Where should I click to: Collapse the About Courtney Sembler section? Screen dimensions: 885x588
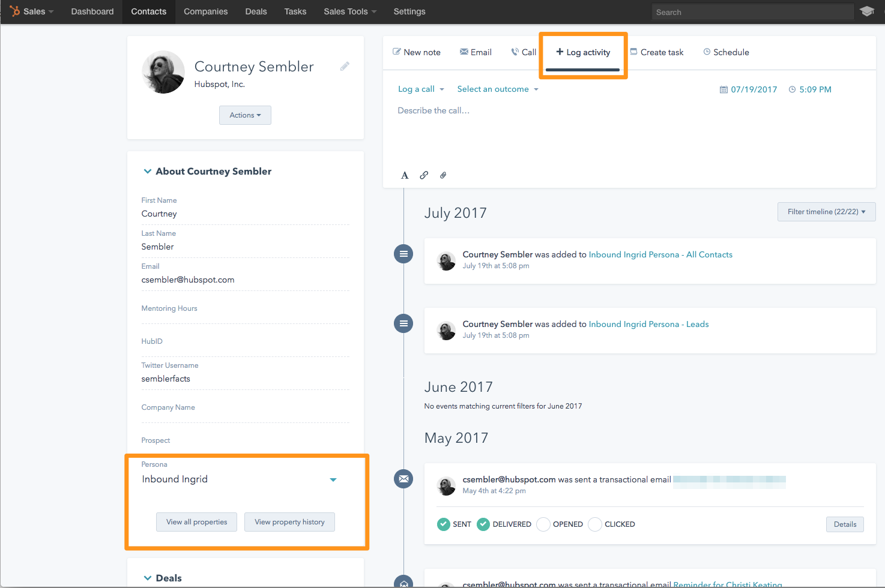[148, 172]
